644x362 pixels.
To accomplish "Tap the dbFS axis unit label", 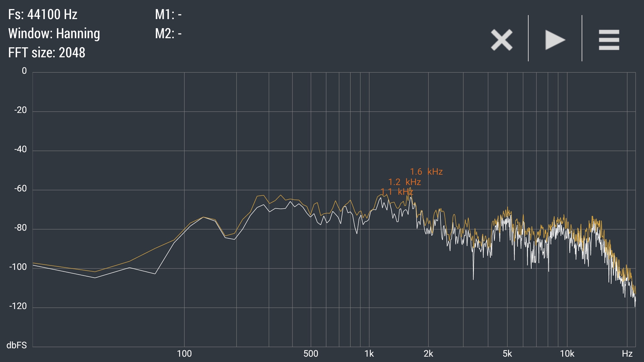I will pyautogui.click(x=16, y=345).
